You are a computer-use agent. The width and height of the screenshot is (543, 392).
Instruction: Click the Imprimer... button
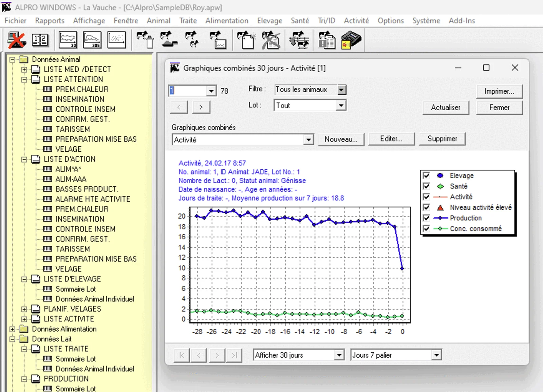tap(499, 91)
